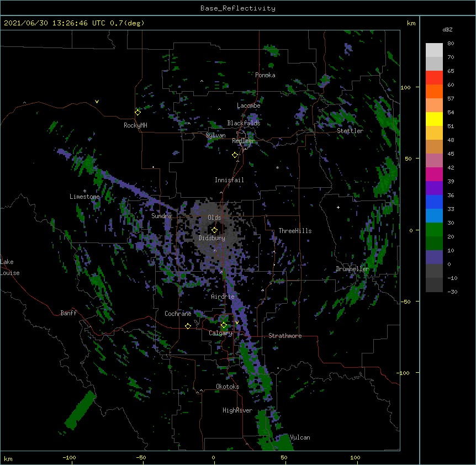The height and width of the screenshot is (465, 476).
Task: Click the radar site diamond between Olds and Didsbury
Action: pyautogui.click(x=214, y=230)
